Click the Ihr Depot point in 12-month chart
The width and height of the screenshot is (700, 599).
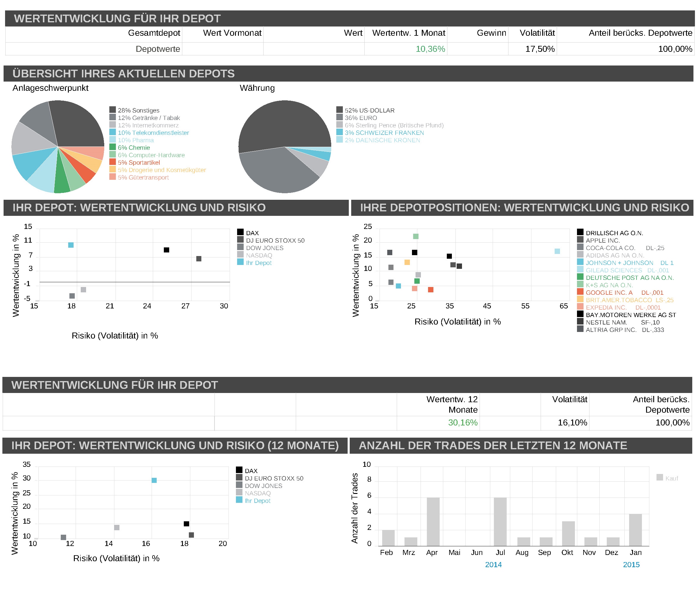point(154,480)
